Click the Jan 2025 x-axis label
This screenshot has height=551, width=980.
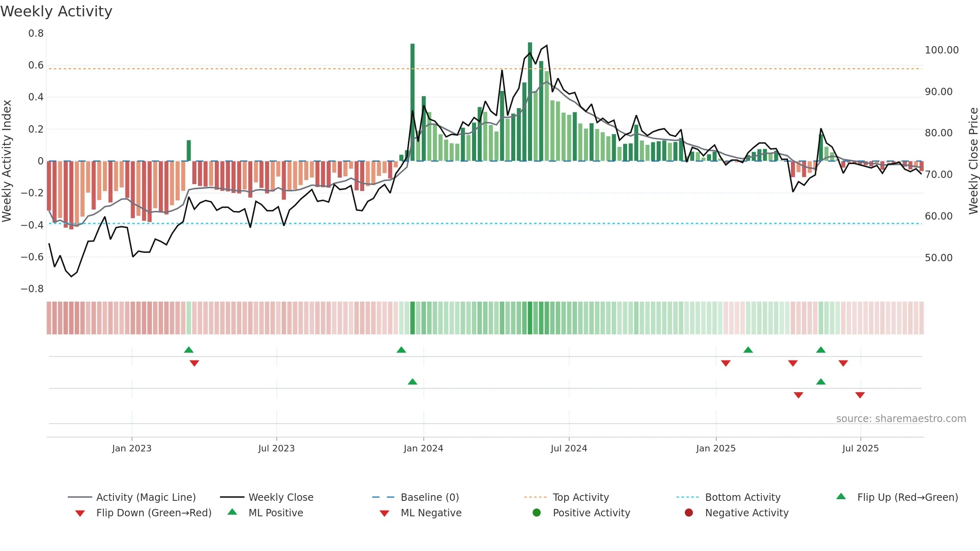click(x=716, y=448)
